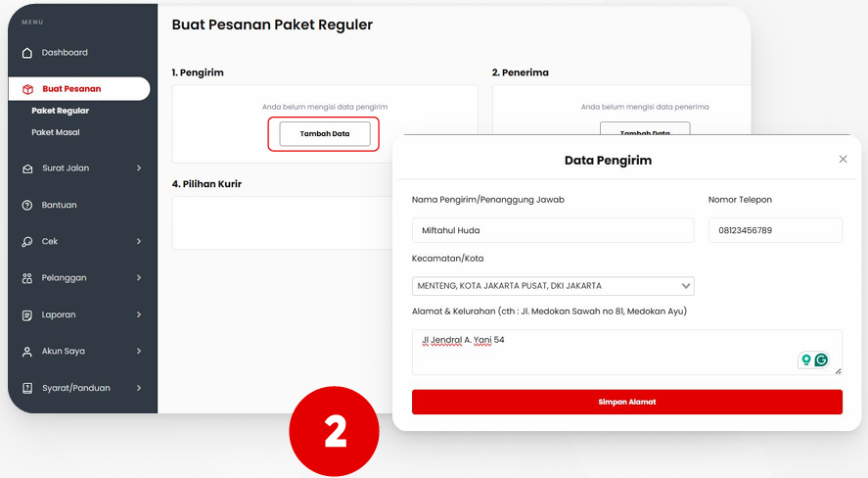The image size is (868, 478).
Task: Select Paket Regular submenu item
Action: [x=61, y=111]
